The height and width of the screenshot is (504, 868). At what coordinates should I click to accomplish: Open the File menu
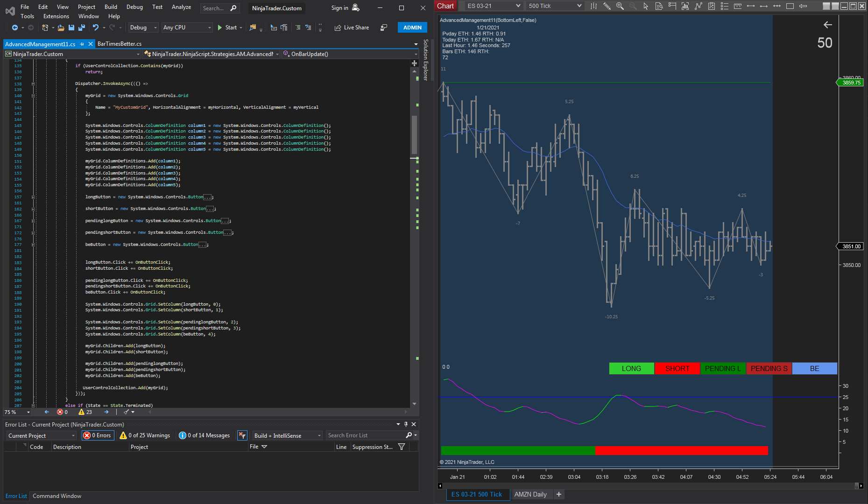(25, 7)
